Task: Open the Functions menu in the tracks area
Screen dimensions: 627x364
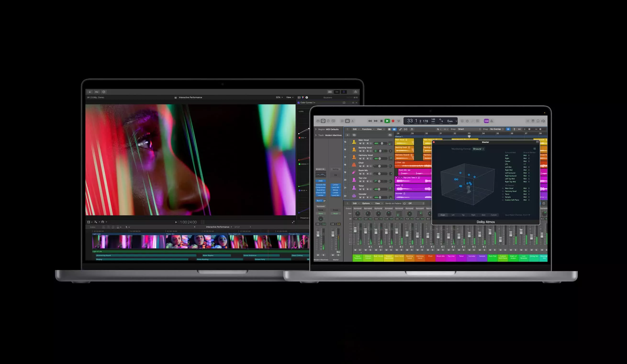Action: (x=367, y=129)
